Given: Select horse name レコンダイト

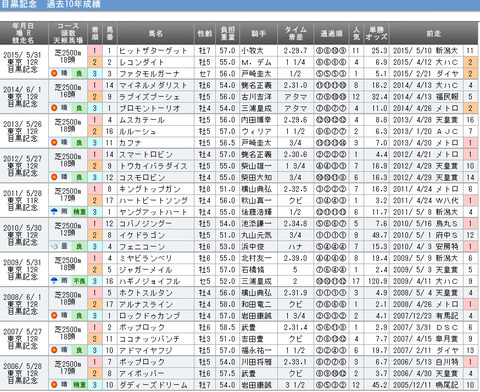Looking at the screenshot, I should click(142, 62).
